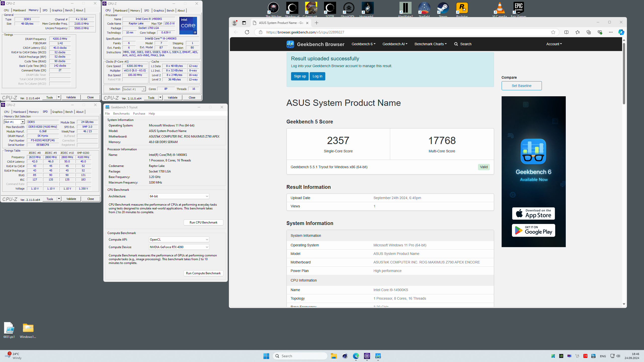Expand the Compute API OpenCL dropdown

point(179,240)
